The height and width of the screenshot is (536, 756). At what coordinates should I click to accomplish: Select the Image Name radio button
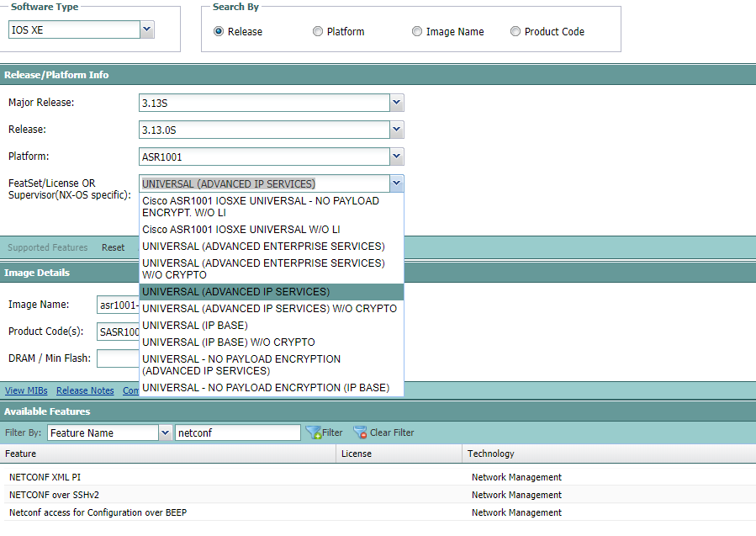click(x=417, y=31)
